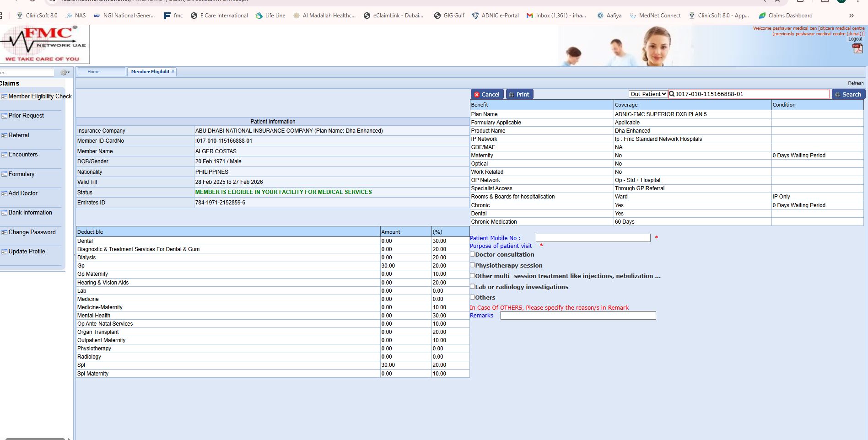Screen dimensions: 868x440
Task: Enable Lab or radiology investigations checkbox
Action: [473, 286]
